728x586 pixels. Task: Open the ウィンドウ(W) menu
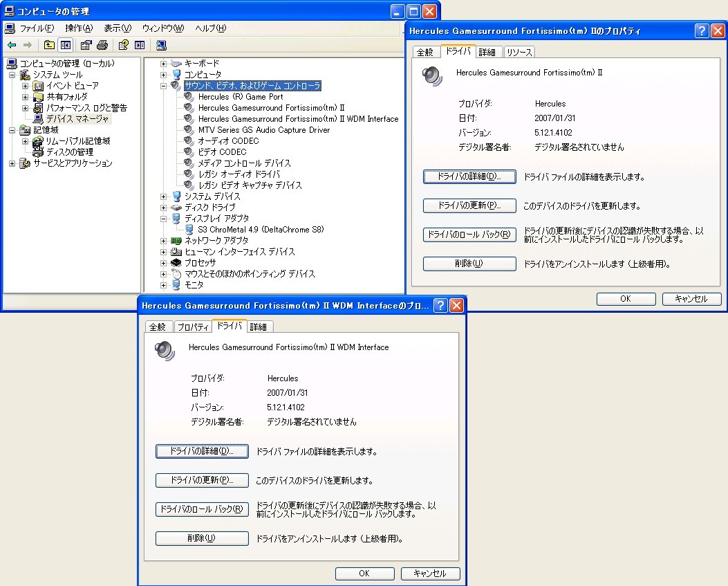tap(163, 28)
